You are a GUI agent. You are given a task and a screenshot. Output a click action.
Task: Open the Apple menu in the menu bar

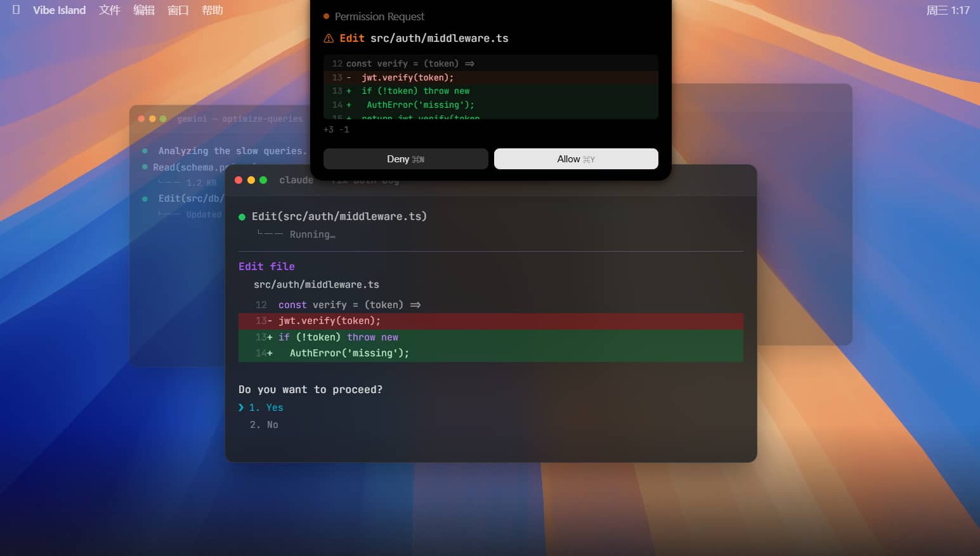point(16,10)
